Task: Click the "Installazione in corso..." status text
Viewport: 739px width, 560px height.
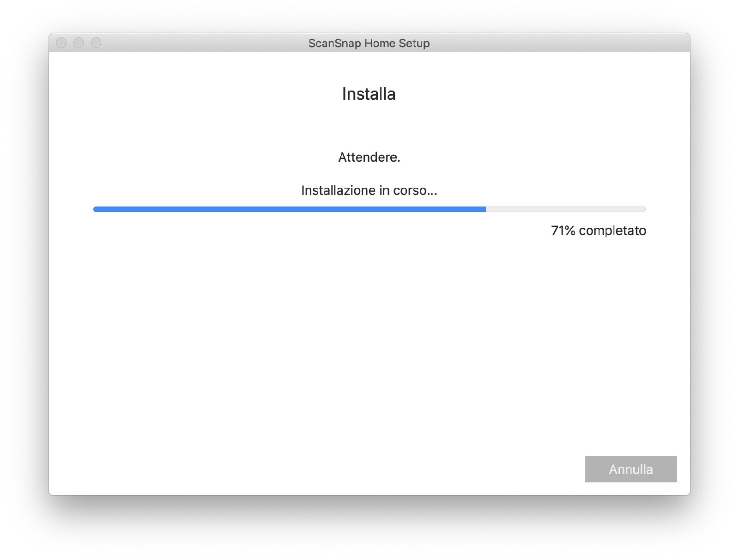Action: pos(369,190)
